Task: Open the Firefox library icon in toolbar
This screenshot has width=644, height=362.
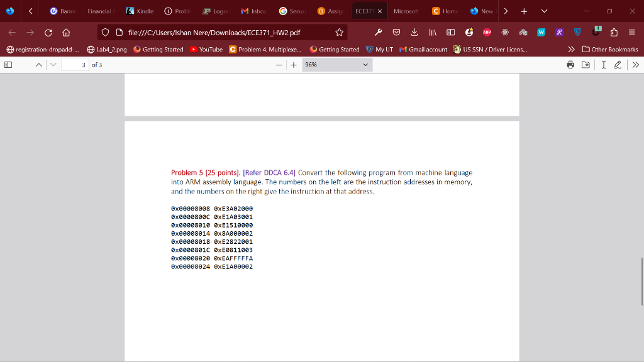Action: click(x=432, y=32)
